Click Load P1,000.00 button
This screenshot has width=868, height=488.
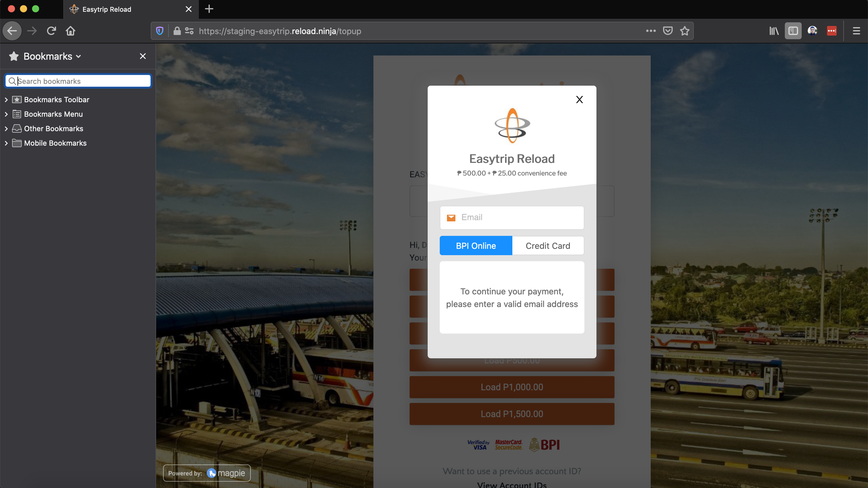[511, 387]
